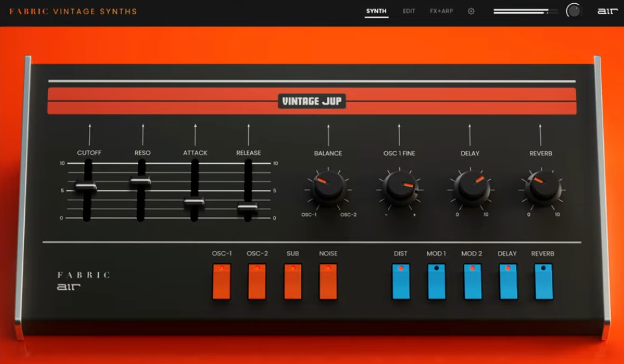
Task: Click the CUTOFF slider handle
Action: coord(86,187)
